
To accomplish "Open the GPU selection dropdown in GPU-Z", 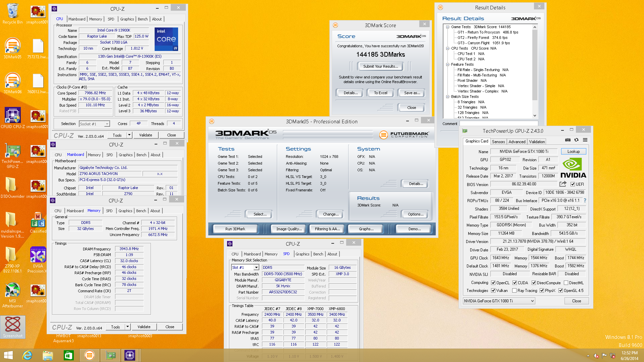I will pyautogui.click(x=499, y=301).
